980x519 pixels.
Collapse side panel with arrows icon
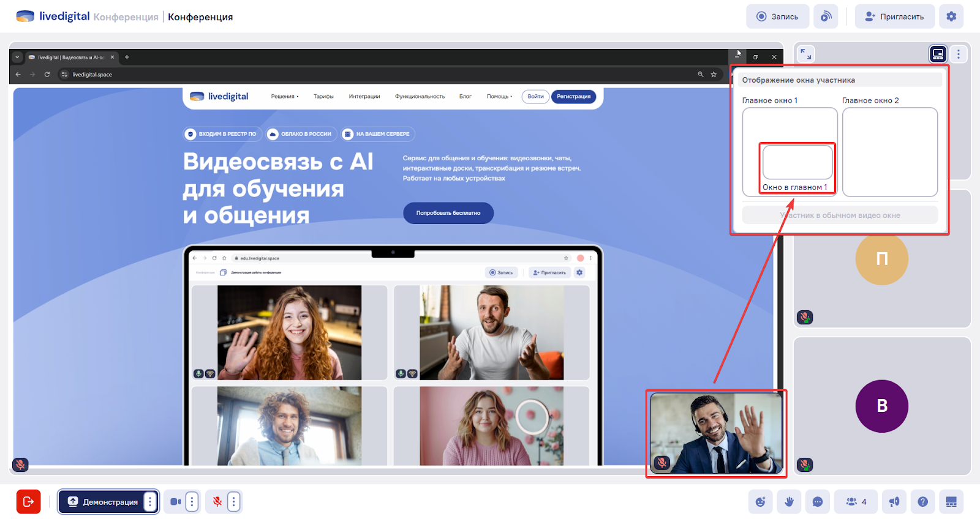806,54
